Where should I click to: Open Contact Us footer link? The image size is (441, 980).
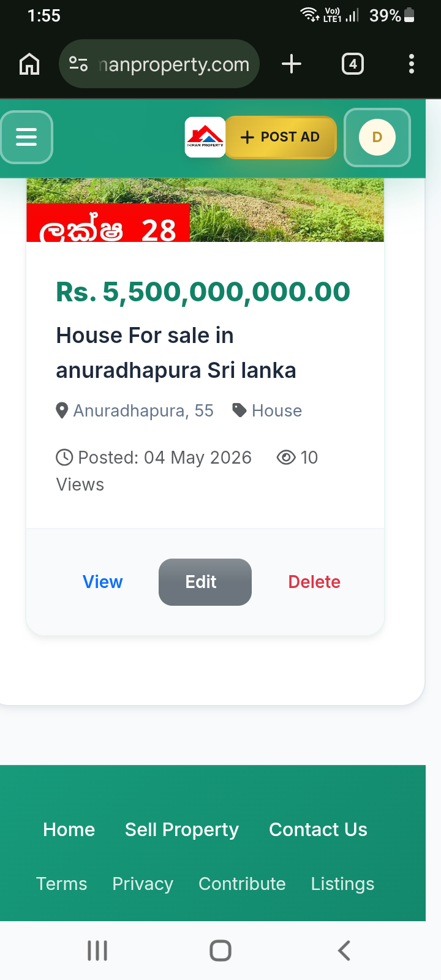coord(318,829)
